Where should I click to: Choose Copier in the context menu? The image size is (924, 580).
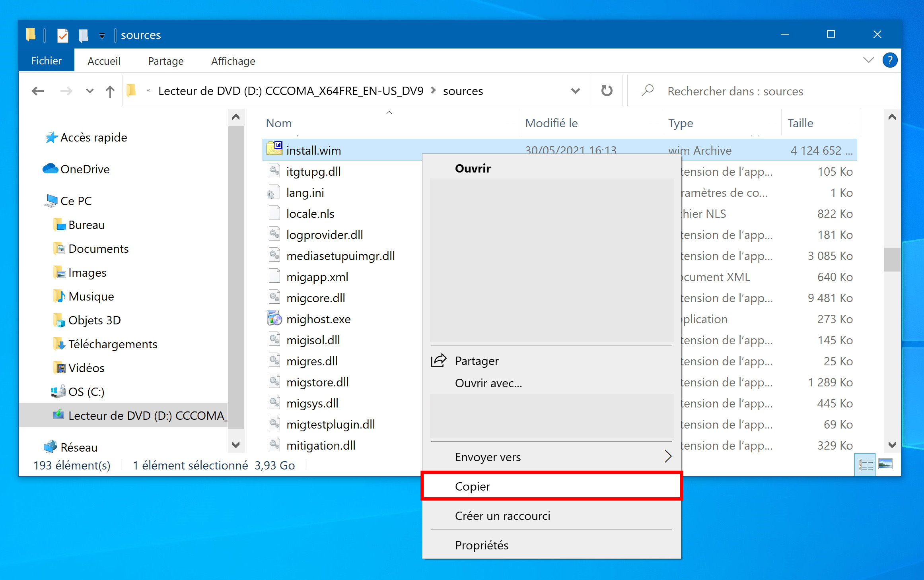[x=551, y=486]
